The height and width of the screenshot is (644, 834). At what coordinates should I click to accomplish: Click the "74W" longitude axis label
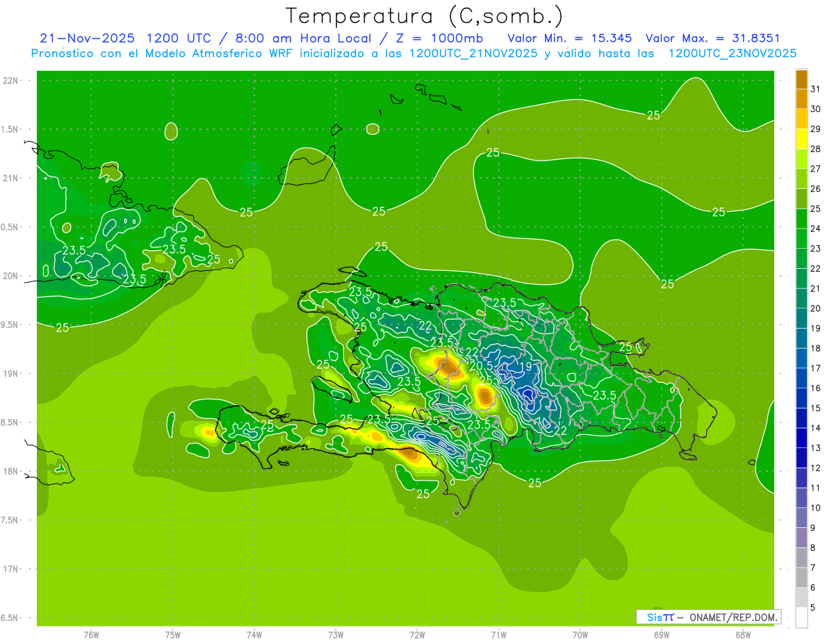pyautogui.click(x=254, y=634)
